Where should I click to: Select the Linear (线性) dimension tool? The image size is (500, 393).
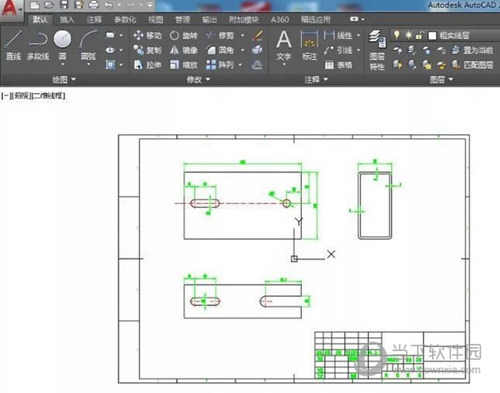click(338, 35)
